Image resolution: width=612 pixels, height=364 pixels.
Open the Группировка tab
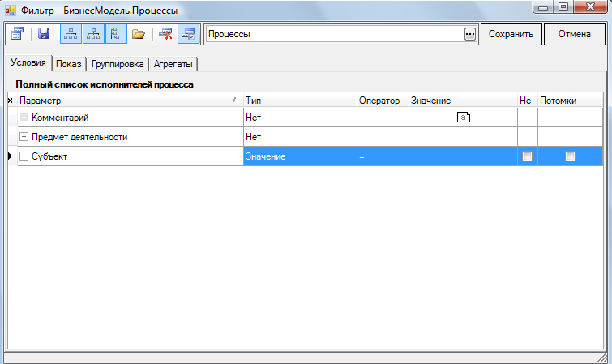coord(118,64)
